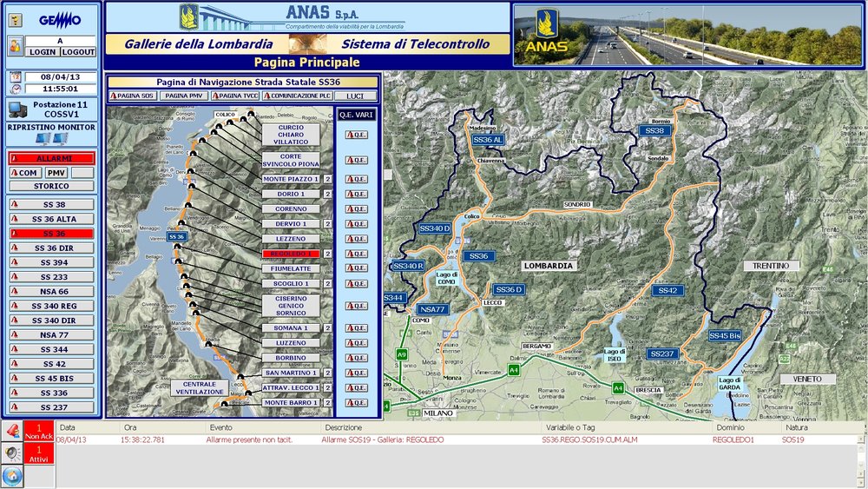Click SS45 Bis label on Lombardia map
The width and height of the screenshot is (868, 489).
pos(725,335)
